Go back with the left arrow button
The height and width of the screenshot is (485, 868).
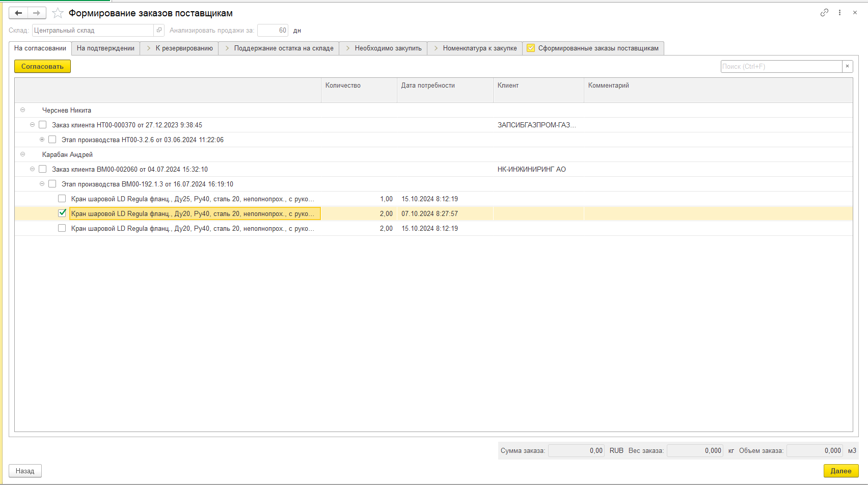[x=18, y=13]
